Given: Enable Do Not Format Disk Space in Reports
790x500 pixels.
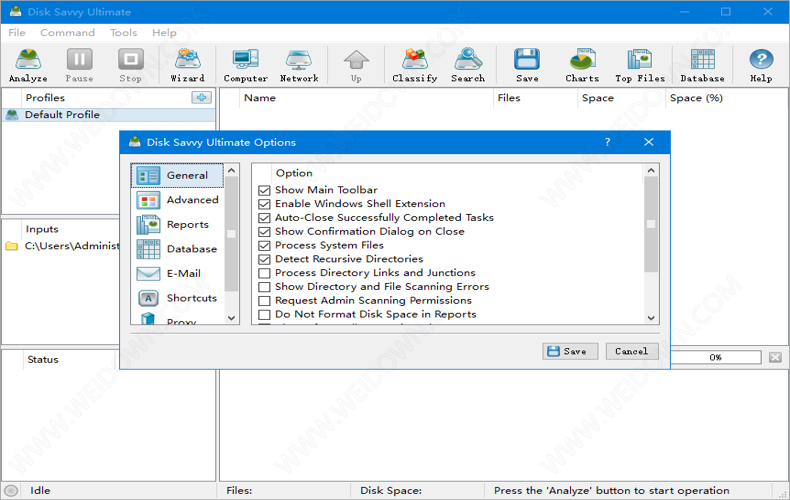Looking at the screenshot, I should tap(264, 315).
